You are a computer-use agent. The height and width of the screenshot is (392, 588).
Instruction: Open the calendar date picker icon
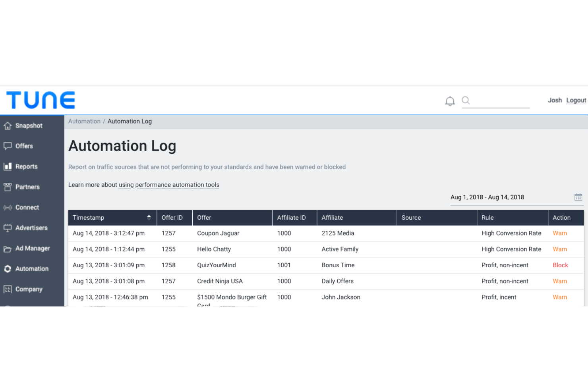coord(578,197)
